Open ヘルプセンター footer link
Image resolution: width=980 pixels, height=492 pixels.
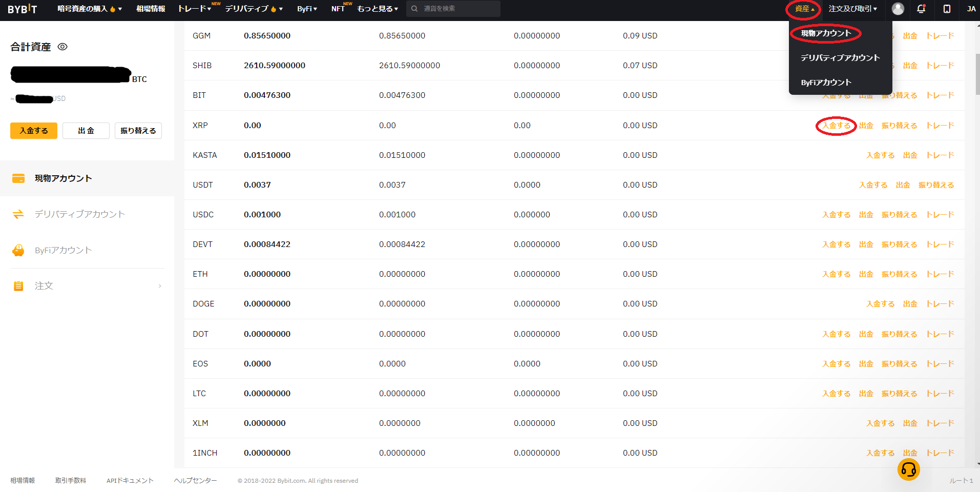(195, 481)
